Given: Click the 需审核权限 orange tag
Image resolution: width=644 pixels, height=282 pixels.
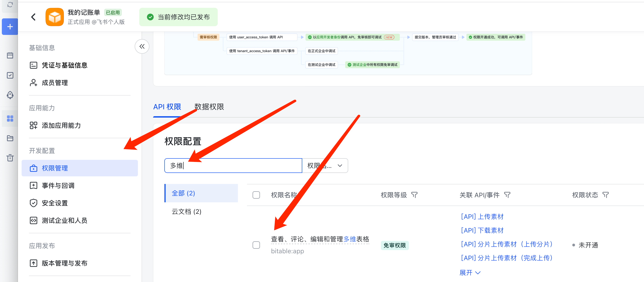Looking at the screenshot, I should tap(208, 37).
